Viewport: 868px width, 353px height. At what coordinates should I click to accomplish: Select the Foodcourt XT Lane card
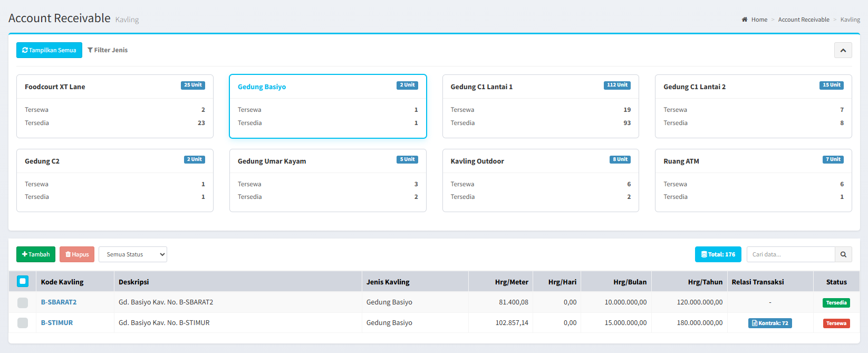point(114,106)
